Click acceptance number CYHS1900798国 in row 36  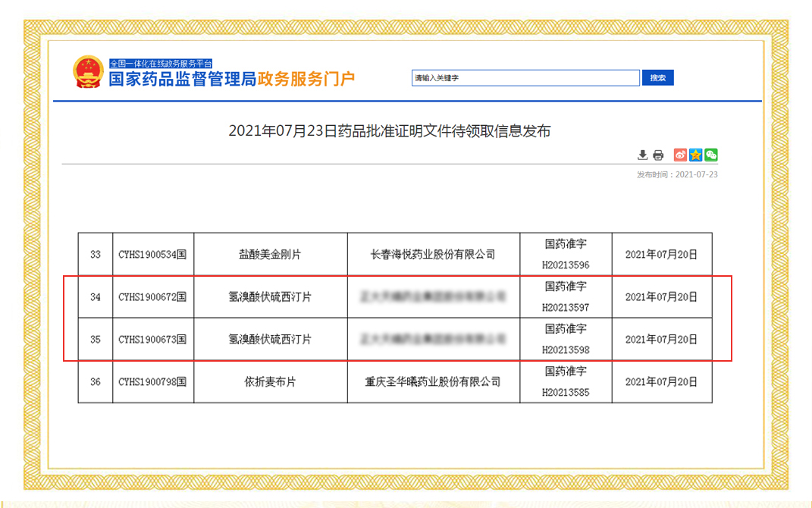click(x=152, y=382)
